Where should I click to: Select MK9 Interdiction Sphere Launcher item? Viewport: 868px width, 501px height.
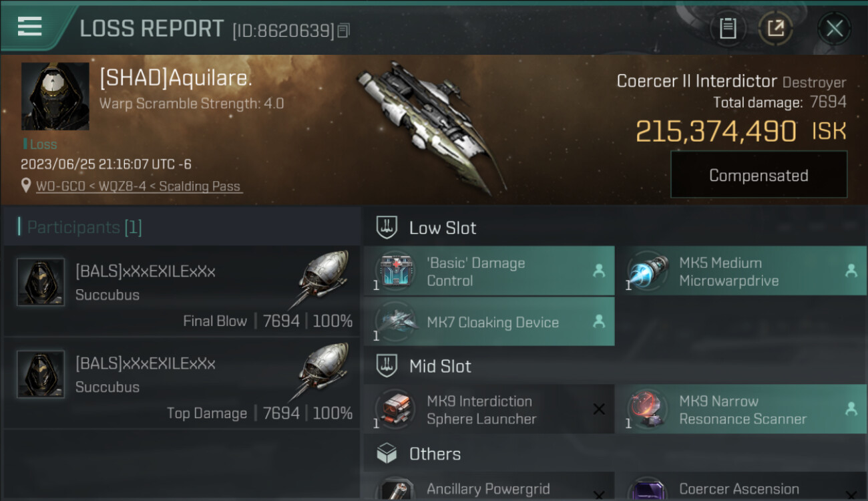point(489,409)
